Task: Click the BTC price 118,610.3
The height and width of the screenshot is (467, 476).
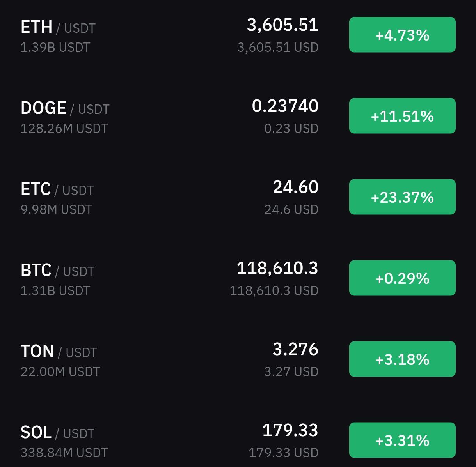Action: [277, 269]
